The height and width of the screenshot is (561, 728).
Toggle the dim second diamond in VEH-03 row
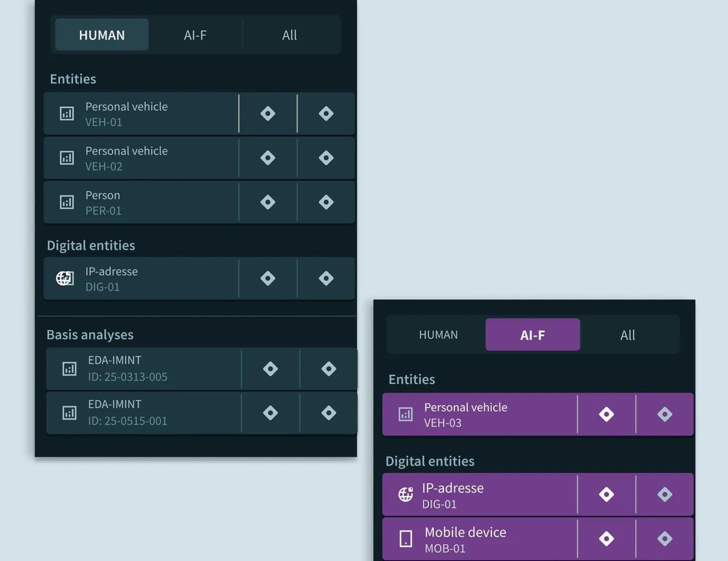coord(665,414)
